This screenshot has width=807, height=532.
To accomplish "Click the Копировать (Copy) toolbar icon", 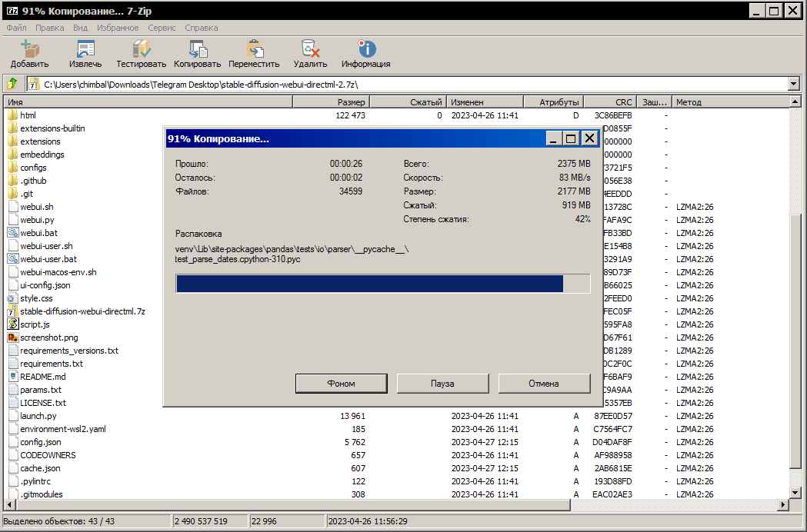I will pos(198,48).
